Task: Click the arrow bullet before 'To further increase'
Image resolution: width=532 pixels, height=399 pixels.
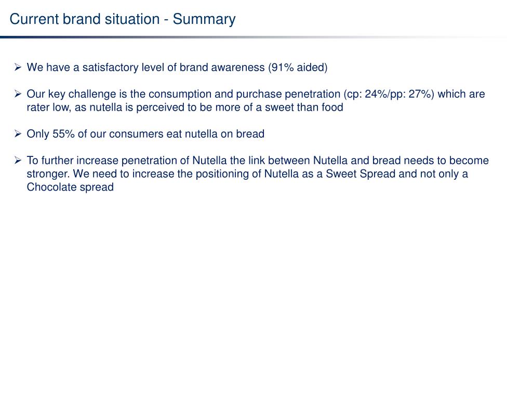Action: (x=18, y=161)
